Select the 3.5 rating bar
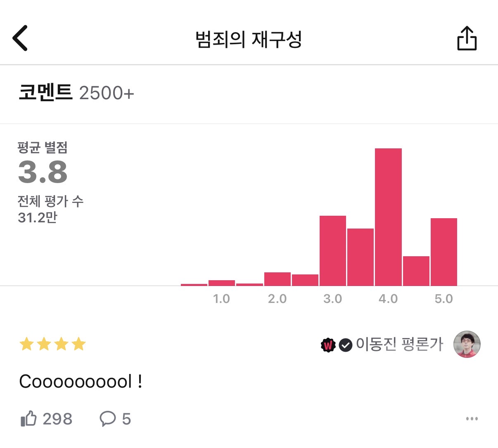 pos(360,257)
